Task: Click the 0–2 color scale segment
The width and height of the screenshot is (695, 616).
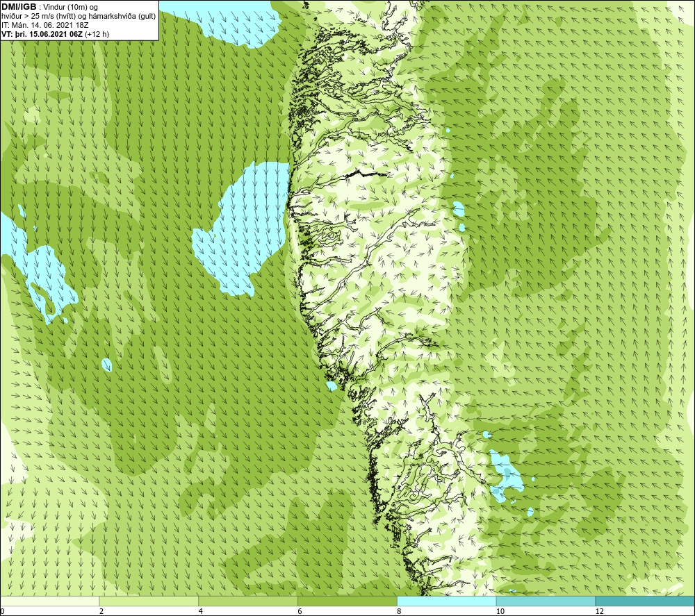Action: pos(49,601)
